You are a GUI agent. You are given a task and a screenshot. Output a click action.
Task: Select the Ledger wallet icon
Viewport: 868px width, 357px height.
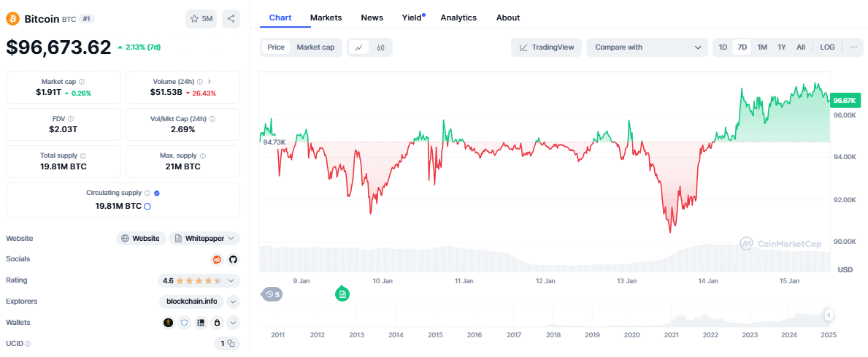(201, 322)
